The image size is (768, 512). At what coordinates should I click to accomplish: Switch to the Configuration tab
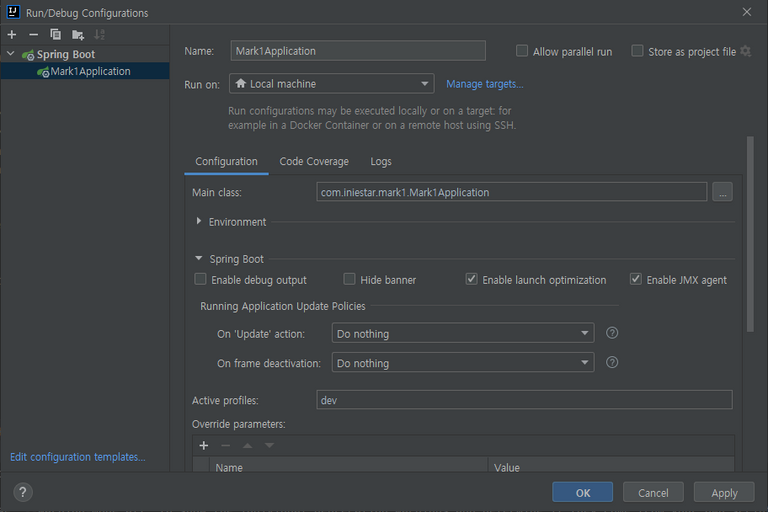[x=226, y=161]
